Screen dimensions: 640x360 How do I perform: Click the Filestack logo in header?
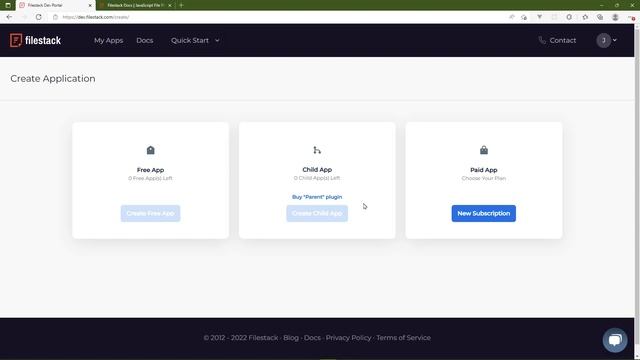point(36,40)
